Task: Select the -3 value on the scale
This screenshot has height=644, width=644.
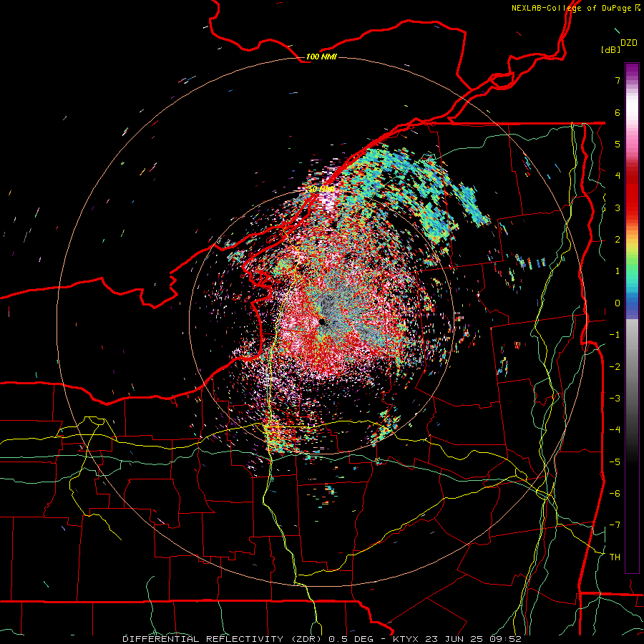Action: tap(615, 399)
